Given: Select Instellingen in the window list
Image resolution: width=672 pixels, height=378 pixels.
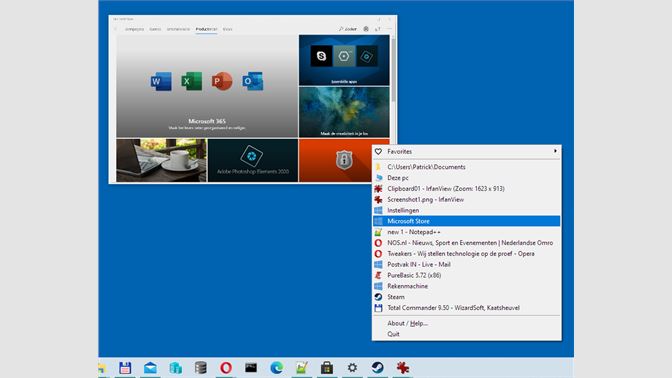Looking at the screenshot, I should point(466,210).
